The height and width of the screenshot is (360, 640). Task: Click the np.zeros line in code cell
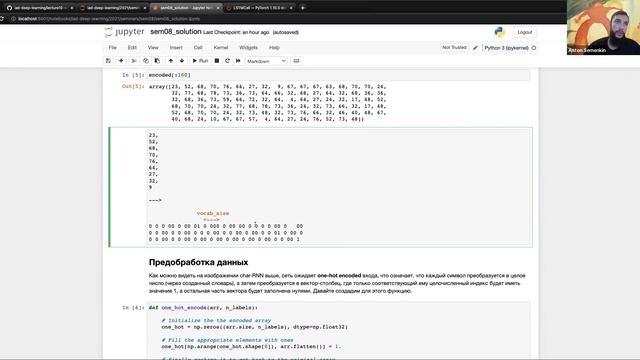254,327
